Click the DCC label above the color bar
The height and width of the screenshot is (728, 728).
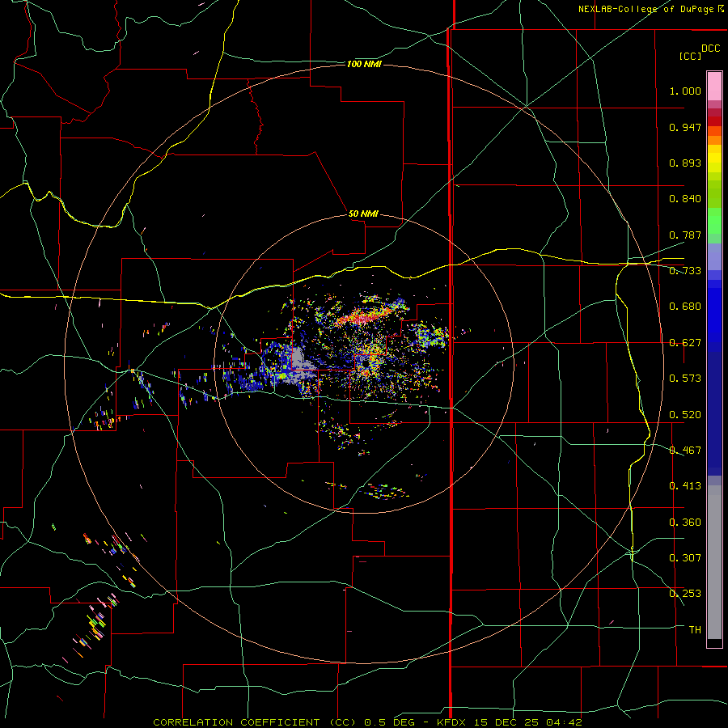point(711,49)
